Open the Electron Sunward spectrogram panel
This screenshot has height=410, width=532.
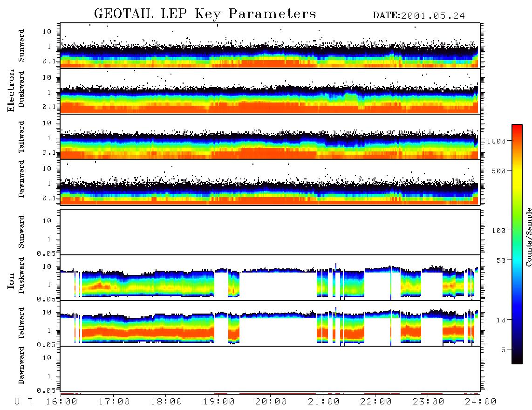coord(270,46)
